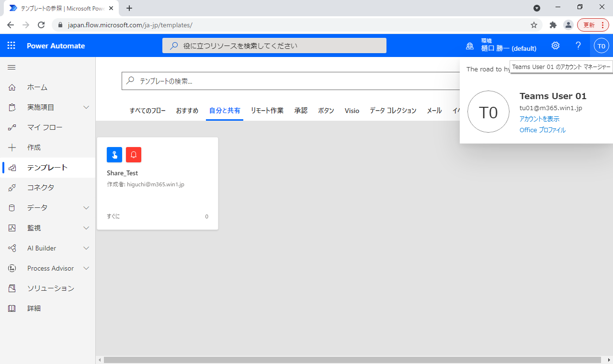Open a new Chrome tab with plus button
613x364 pixels.
pos(129,8)
